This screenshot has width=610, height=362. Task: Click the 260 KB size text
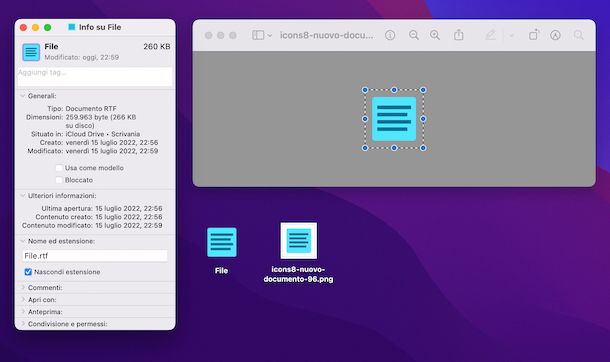157,47
